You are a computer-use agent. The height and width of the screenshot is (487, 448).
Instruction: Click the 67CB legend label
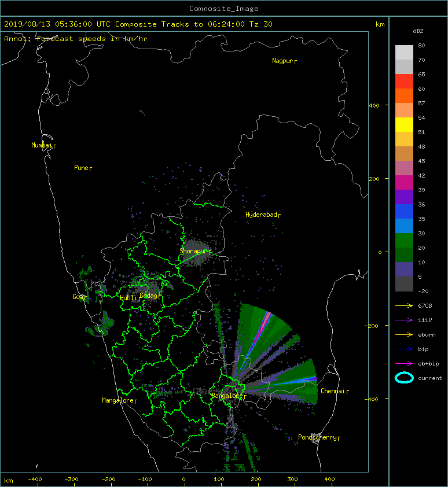[x=425, y=306]
